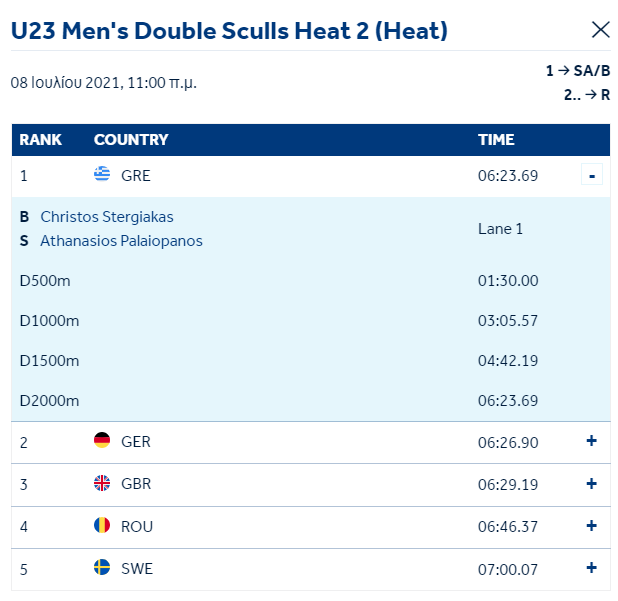Click the TIME column header
This screenshot has width=618, height=601.
coord(496,140)
